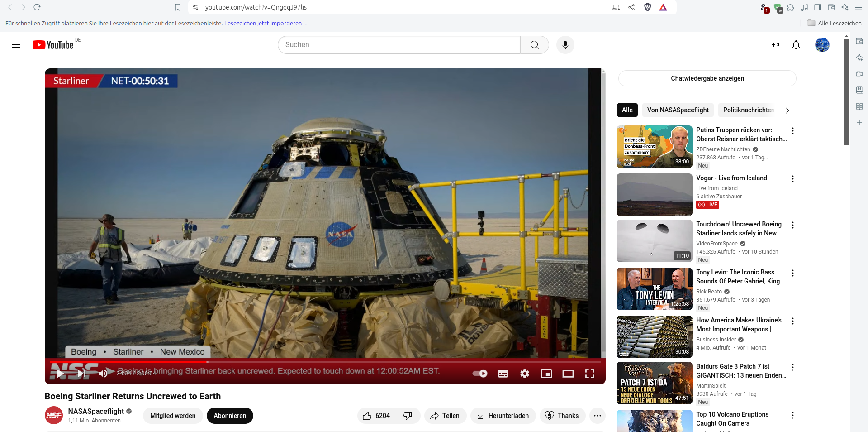The width and height of the screenshot is (868, 432).
Task: Open options for Putins Truppen video
Action: pyautogui.click(x=793, y=131)
